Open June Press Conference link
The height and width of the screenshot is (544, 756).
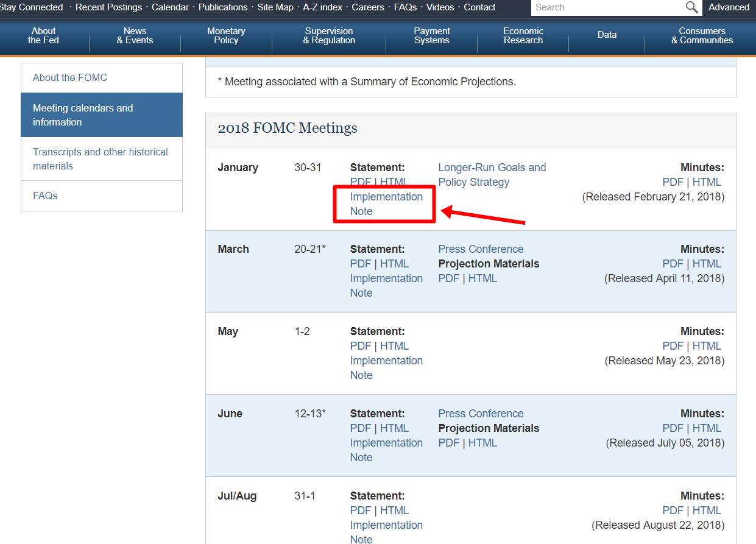481,414
